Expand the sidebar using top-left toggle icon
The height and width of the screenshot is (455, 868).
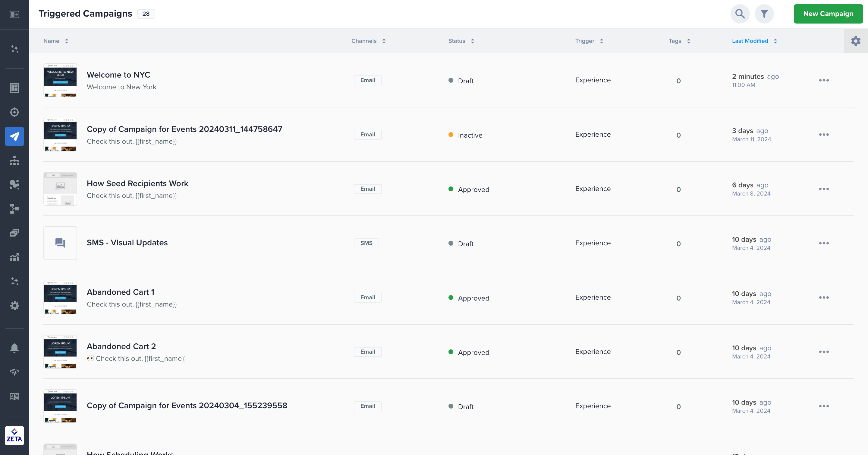(14, 14)
